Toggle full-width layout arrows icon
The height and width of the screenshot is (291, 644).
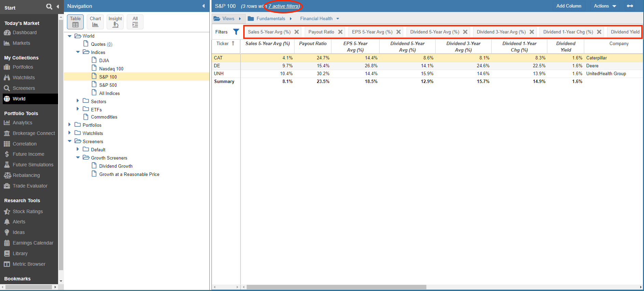(630, 6)
